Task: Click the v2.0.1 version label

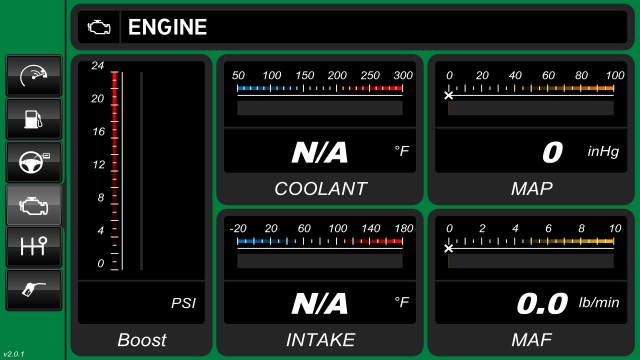Action: tap(14, 354)
